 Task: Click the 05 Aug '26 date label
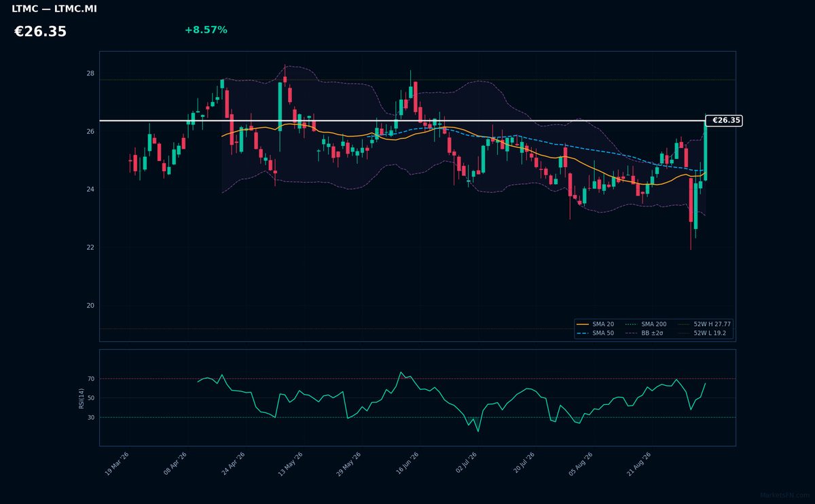click(581, 464)
